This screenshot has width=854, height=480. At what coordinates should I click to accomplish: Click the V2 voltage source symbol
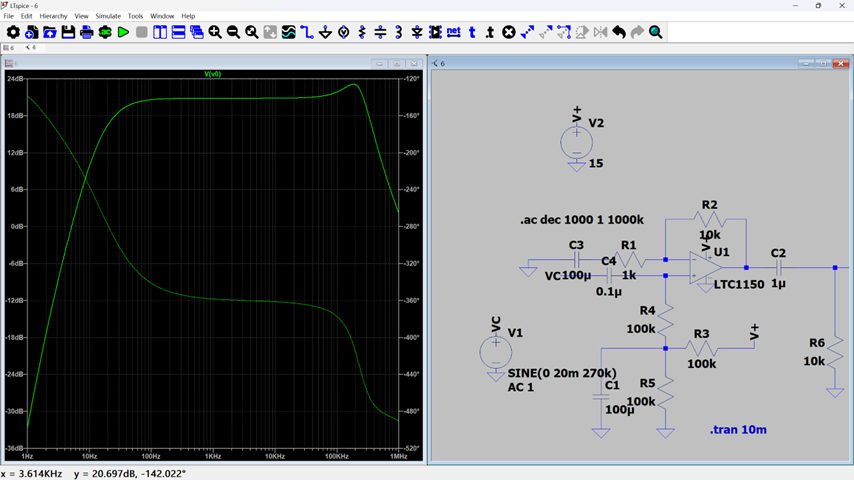coord(576,143)
